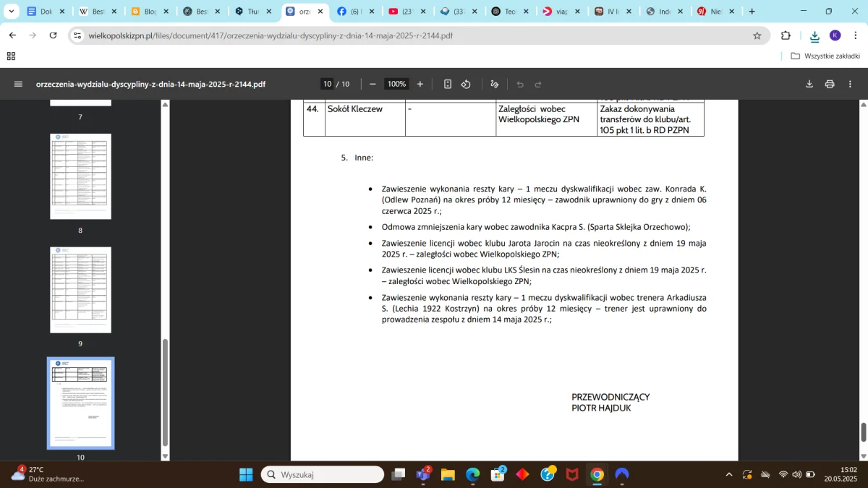This screenshot has height=488, width=868.
Task: Zoom in the PDF with plus icon
Action: (x=420, y=84)
